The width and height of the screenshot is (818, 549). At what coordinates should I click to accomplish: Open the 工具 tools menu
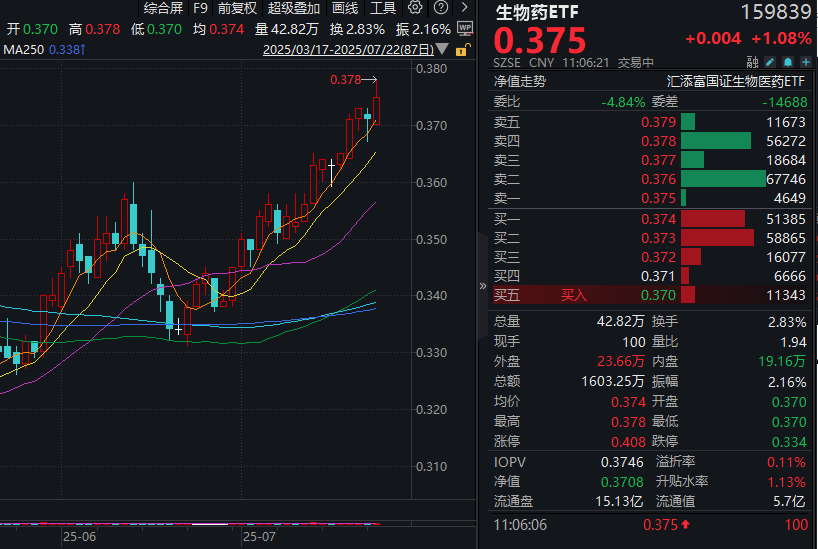click(383, 8)
